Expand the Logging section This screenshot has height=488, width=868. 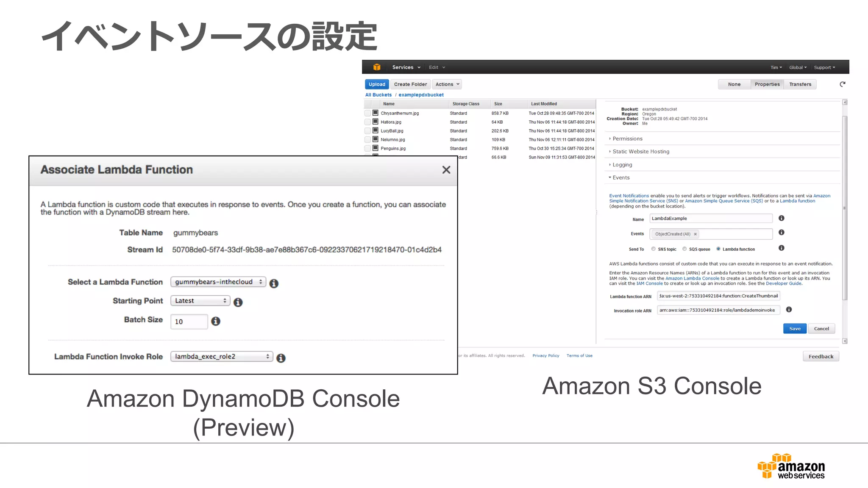(622, 165)
